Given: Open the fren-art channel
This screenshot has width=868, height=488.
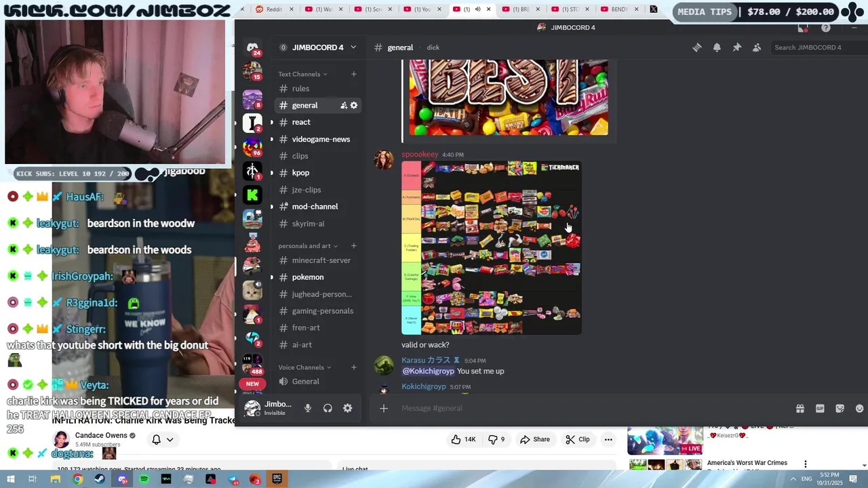Looking at the screenshot, I should [x=318, y=328].
